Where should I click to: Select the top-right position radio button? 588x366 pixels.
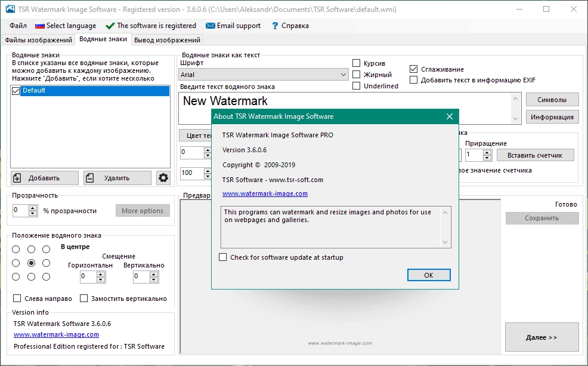tap(46, 249)
